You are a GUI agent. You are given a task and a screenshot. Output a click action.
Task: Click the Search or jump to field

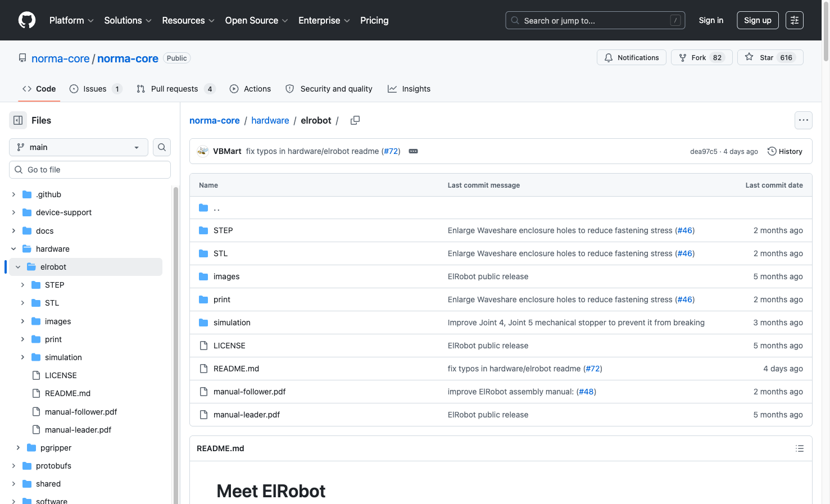595,20
